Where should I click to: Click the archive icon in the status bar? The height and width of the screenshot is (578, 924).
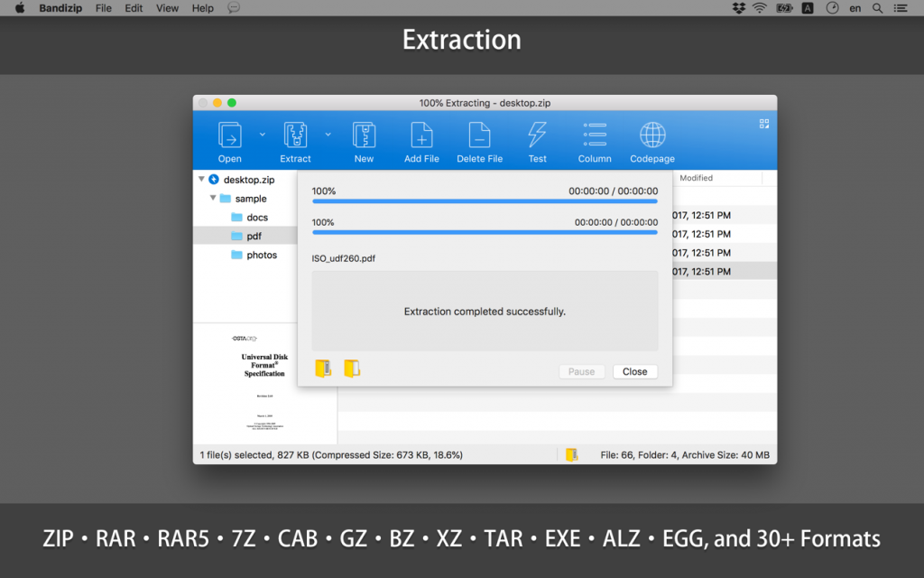coord(571,455)
